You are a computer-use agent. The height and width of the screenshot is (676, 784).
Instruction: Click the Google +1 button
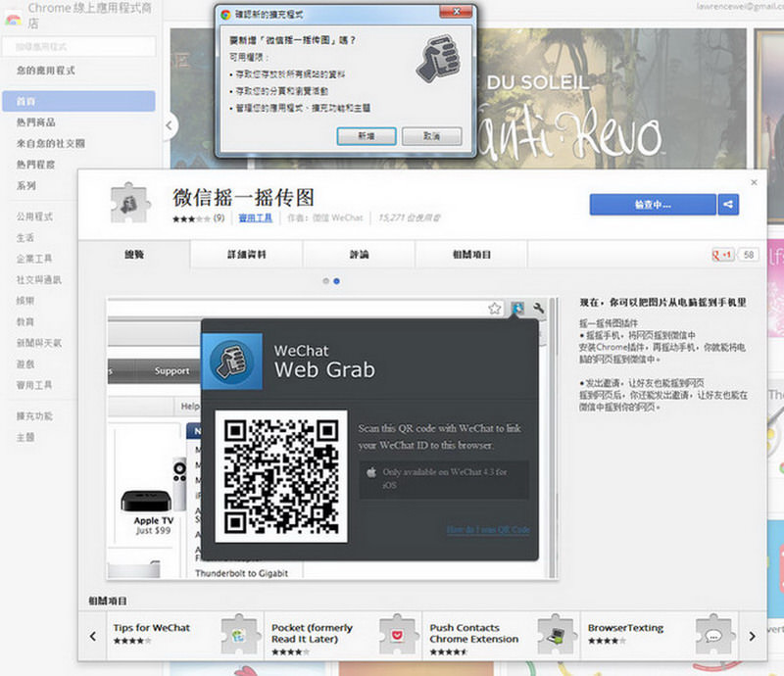click(722, 255)
